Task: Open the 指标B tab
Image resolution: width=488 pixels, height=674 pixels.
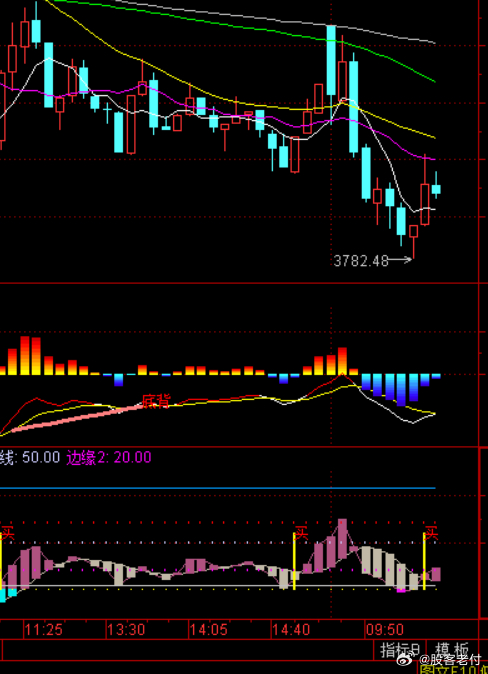Action: tap(399, 649)
